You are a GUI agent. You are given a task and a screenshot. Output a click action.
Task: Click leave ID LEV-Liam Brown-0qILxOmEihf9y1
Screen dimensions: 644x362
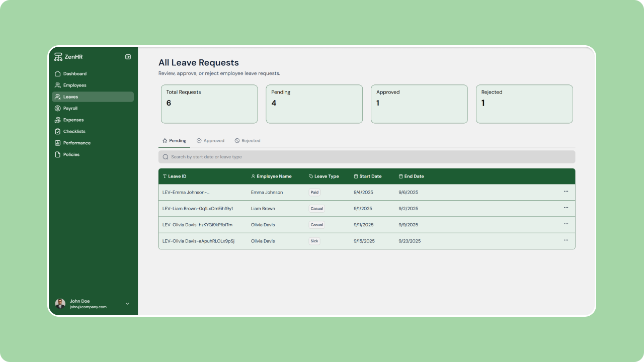pyautogui.click(x=198, y=209)
